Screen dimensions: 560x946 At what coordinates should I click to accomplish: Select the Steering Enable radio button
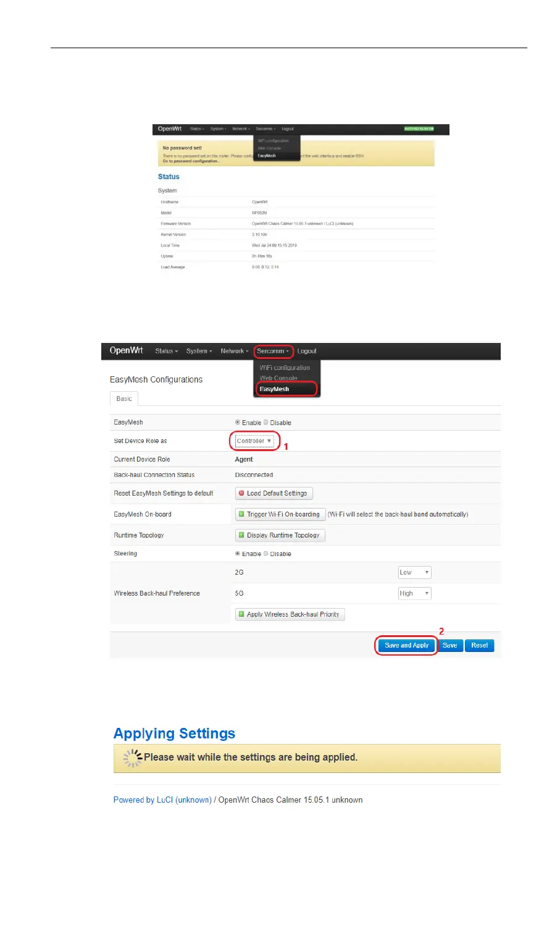(x=238, y=554)
